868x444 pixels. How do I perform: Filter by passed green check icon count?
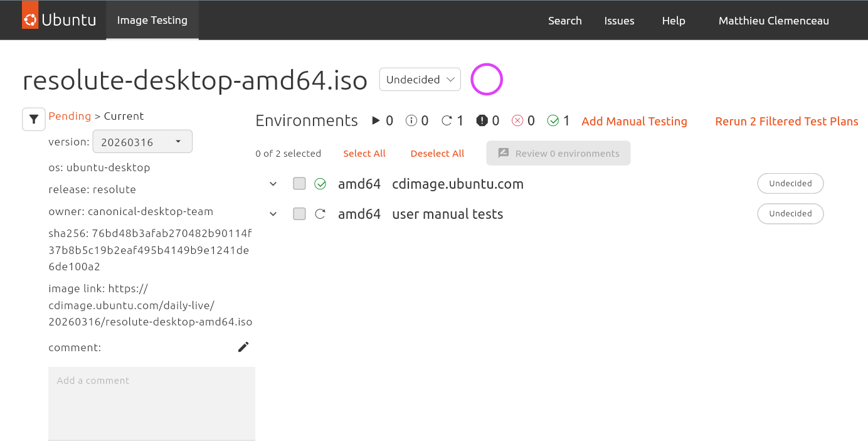558,120
